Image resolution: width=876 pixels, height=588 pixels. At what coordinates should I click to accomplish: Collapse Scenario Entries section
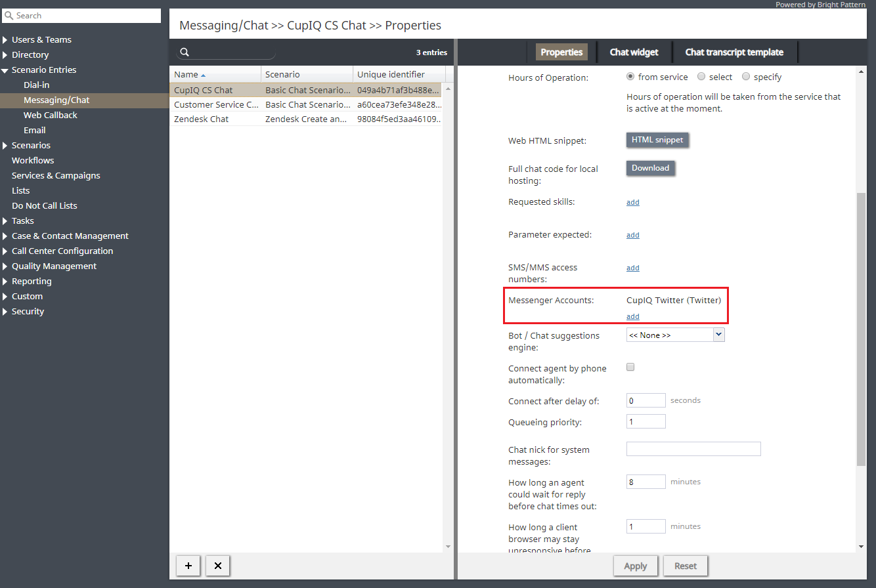click(x=5, y=70)
